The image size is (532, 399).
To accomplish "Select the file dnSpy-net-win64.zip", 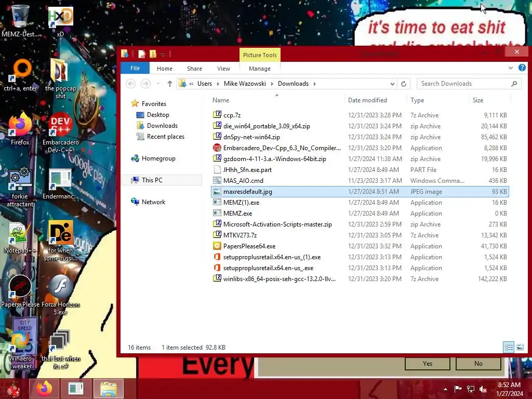I will pos(360,137).
